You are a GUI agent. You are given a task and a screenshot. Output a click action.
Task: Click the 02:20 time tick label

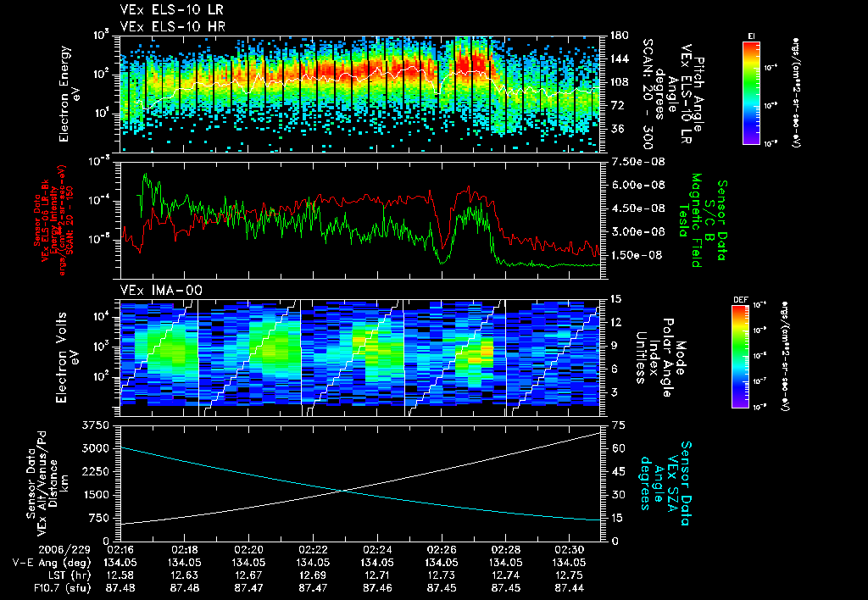(x=248, y=550)
